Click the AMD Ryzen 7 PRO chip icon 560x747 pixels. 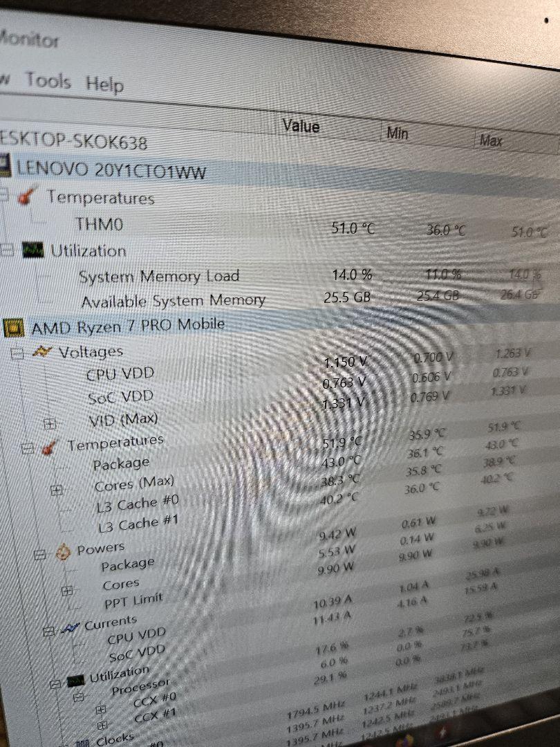[13, 329]
